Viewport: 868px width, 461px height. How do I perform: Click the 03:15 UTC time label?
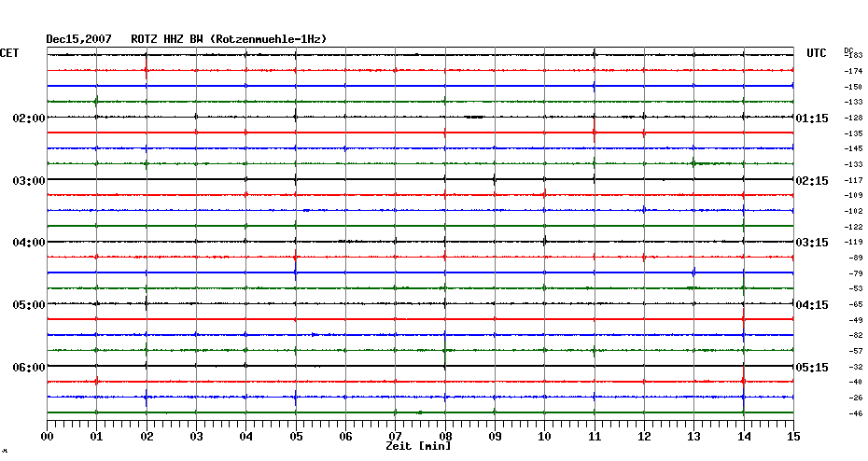[812, 243]
